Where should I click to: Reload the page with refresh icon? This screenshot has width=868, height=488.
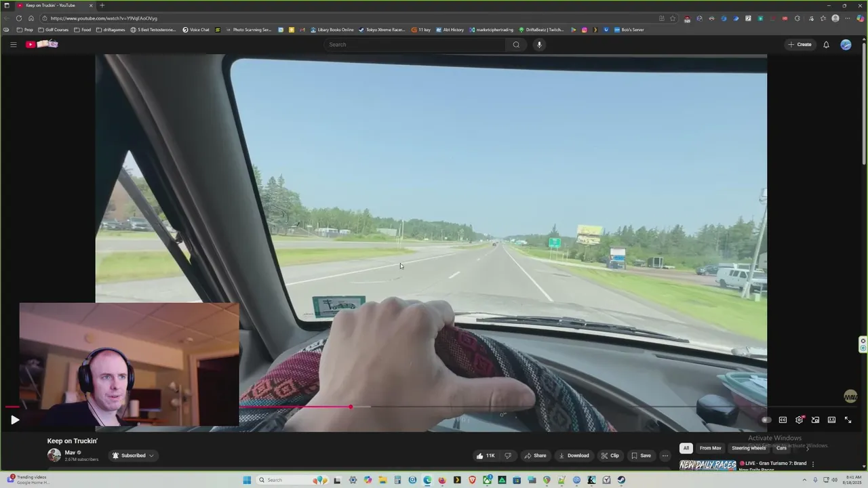tap(19, 18)
